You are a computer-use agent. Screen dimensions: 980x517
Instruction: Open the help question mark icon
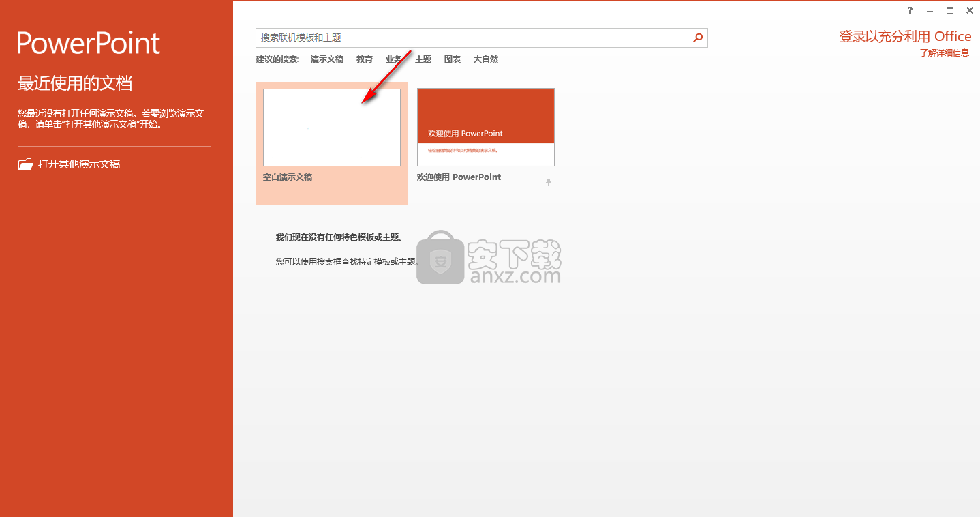(910, 10)
